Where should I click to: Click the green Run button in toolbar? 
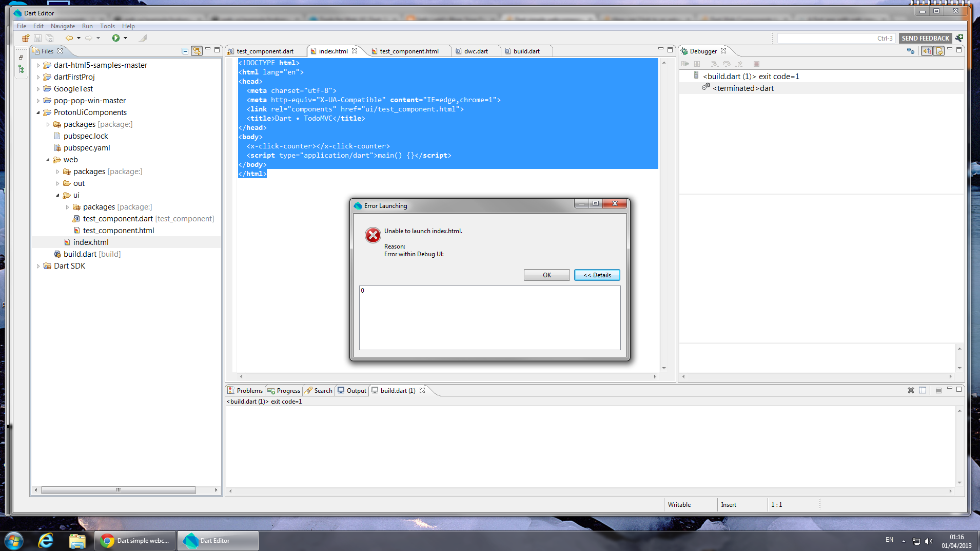coord(116,38)
